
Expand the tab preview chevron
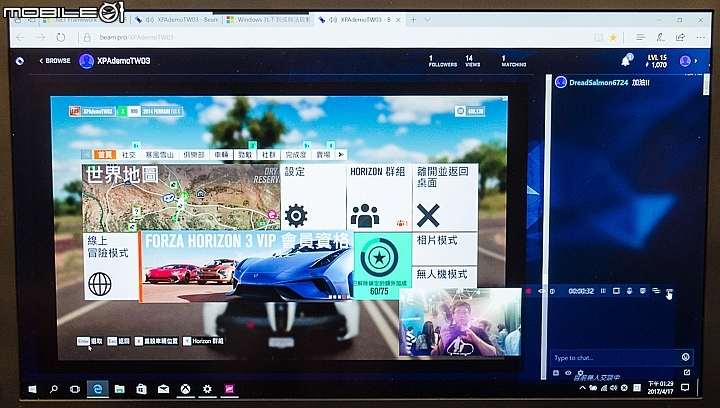[428, 20]
